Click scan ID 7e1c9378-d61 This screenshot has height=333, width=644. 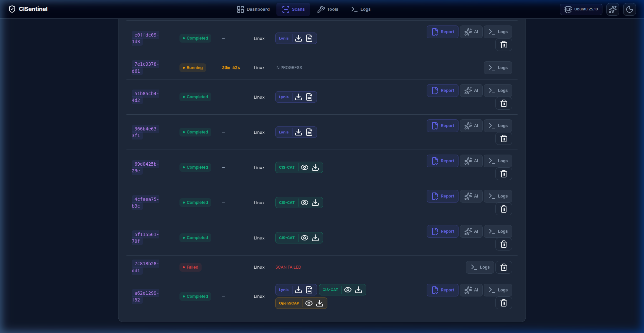coord(145,68)
